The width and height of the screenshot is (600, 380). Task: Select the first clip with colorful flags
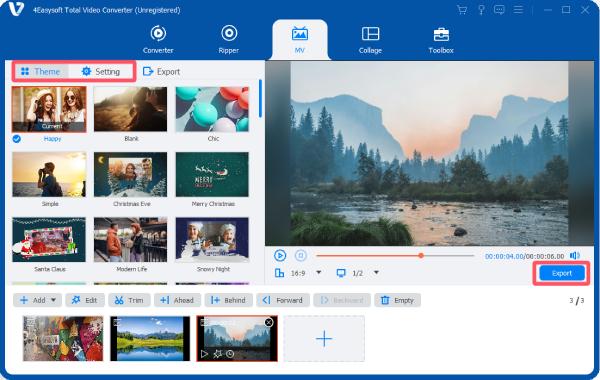63,339
